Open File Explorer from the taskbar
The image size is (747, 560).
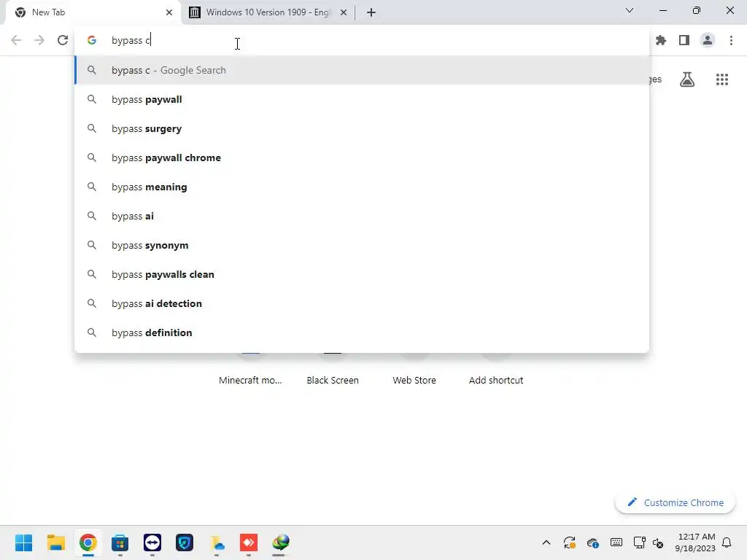(x=55, y=542)
